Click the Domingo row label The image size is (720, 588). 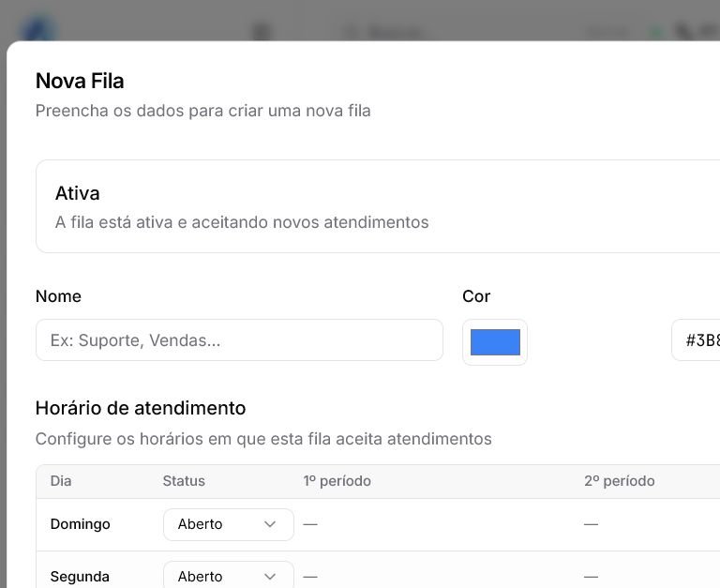coord(81,524)
